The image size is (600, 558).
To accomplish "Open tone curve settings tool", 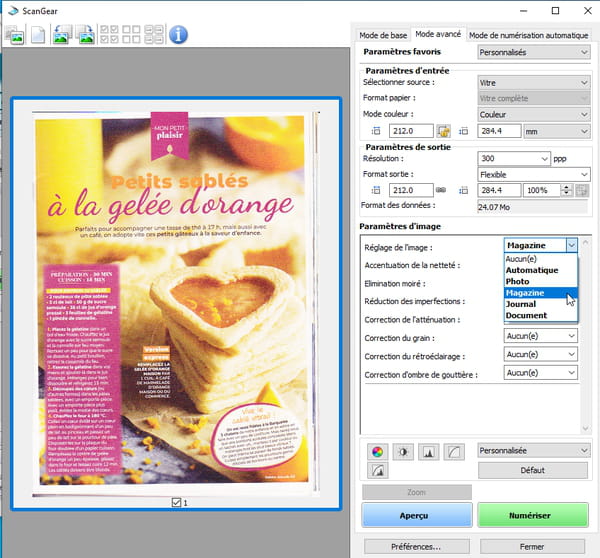I will [454, 452].
